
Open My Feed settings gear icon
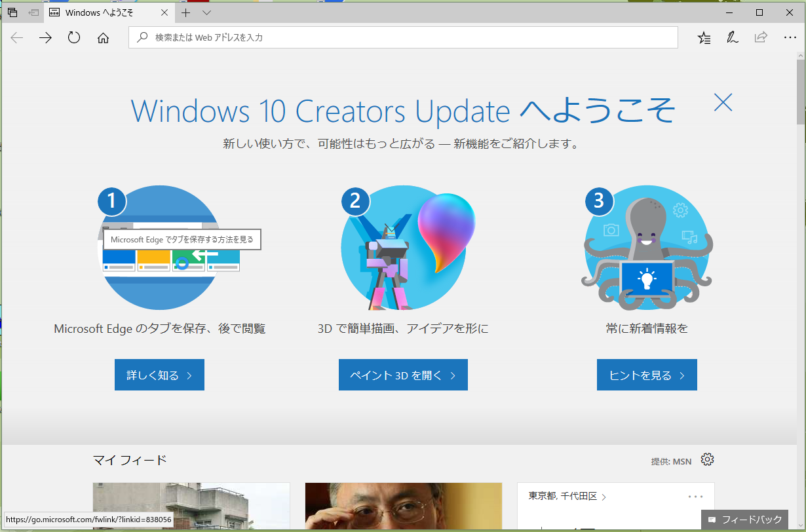pyautogui.click(x=707, y=459)
